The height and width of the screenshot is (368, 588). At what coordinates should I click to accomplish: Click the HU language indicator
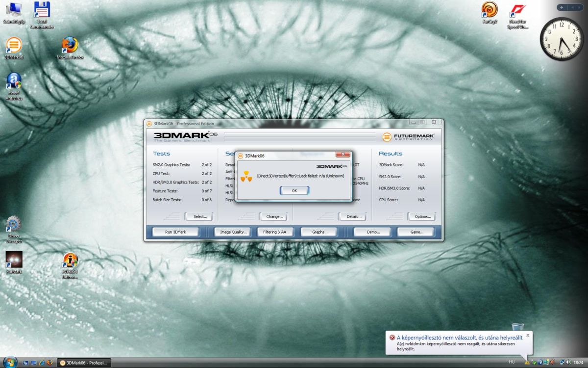(512, 362)
